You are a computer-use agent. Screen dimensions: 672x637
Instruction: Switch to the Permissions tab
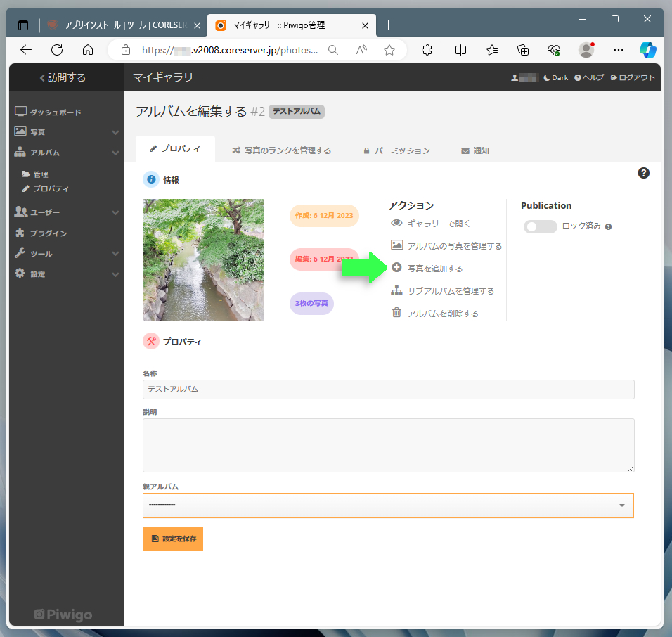(396, 150)
